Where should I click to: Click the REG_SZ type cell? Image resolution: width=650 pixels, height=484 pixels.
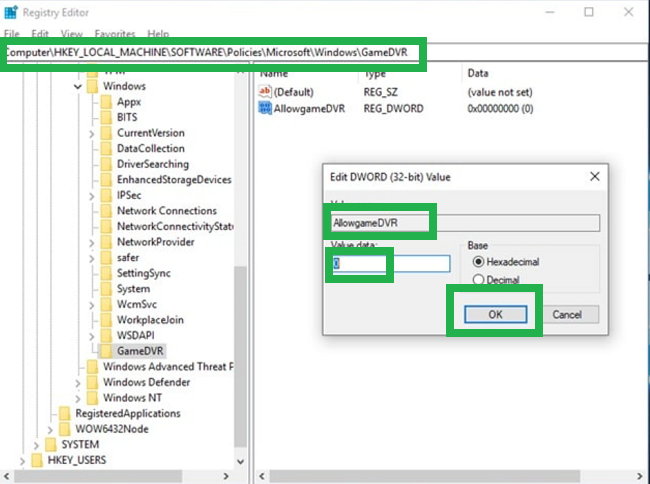[381, 92]
